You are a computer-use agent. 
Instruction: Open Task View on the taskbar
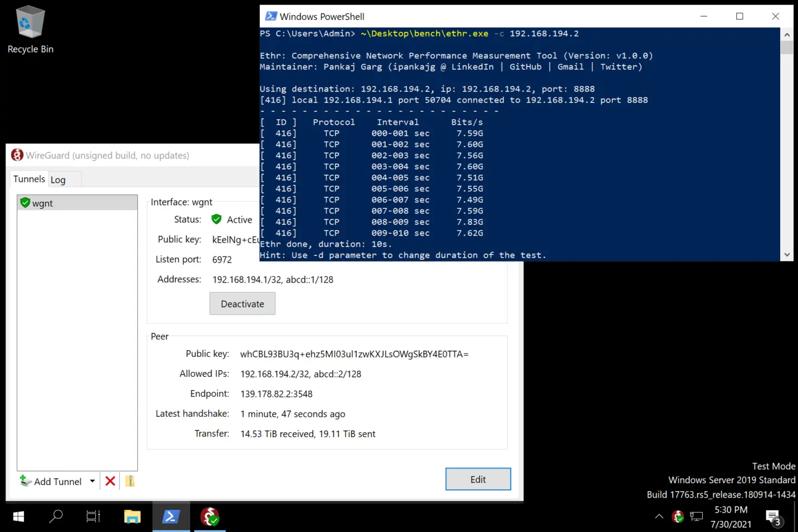click(x=93, y=516)
